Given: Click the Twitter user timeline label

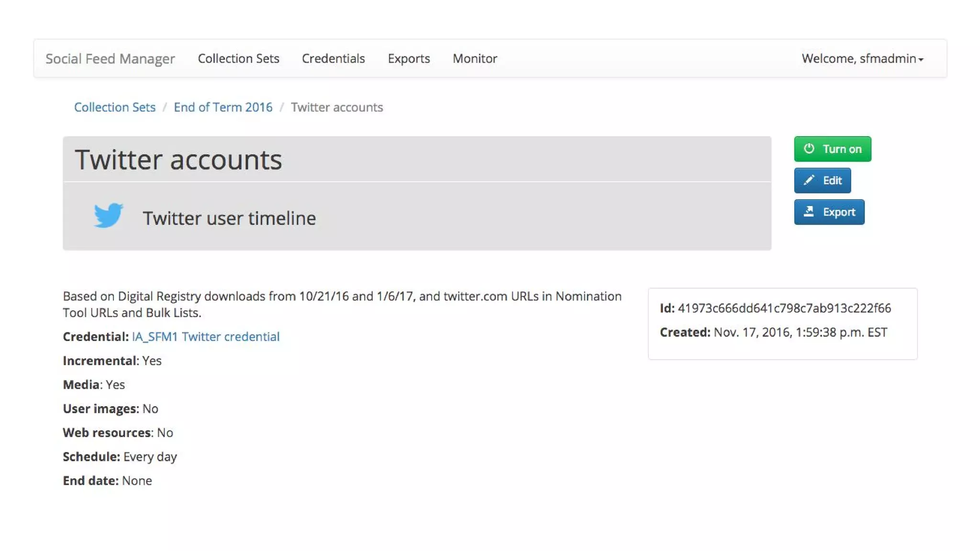Looking at the screenshot, I should point(229,218).
